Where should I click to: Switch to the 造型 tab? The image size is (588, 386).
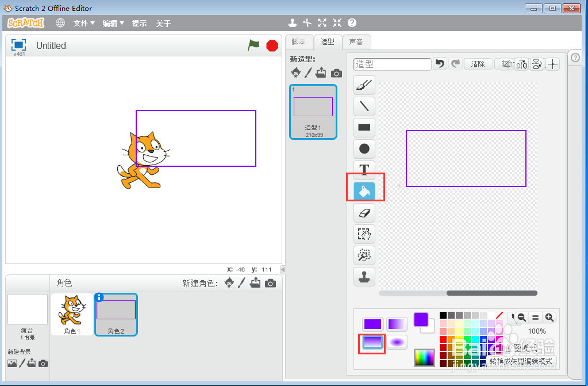[328, 41]
